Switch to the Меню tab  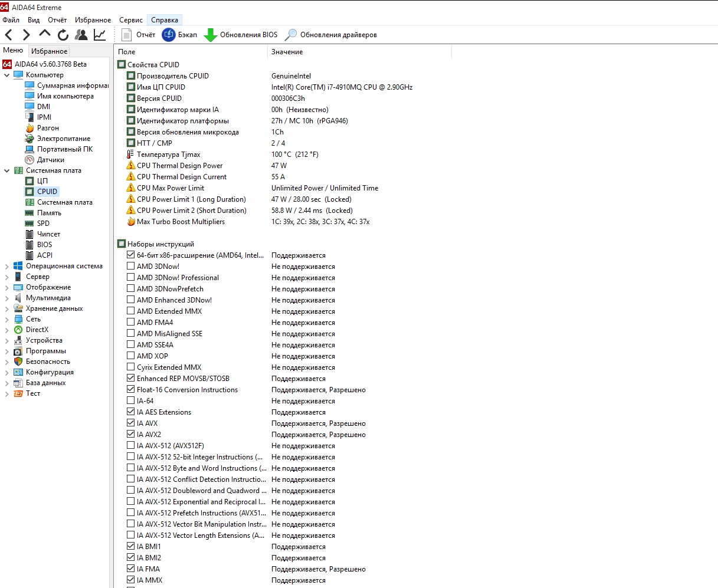click(13, 51)
